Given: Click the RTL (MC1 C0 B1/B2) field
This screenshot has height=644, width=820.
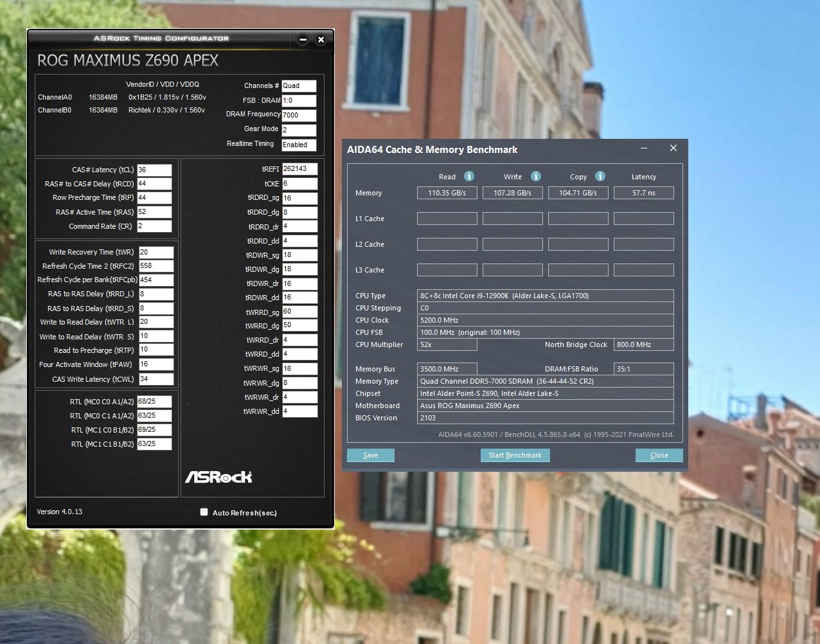Looking at the screenshot, I should click(154, 430).
